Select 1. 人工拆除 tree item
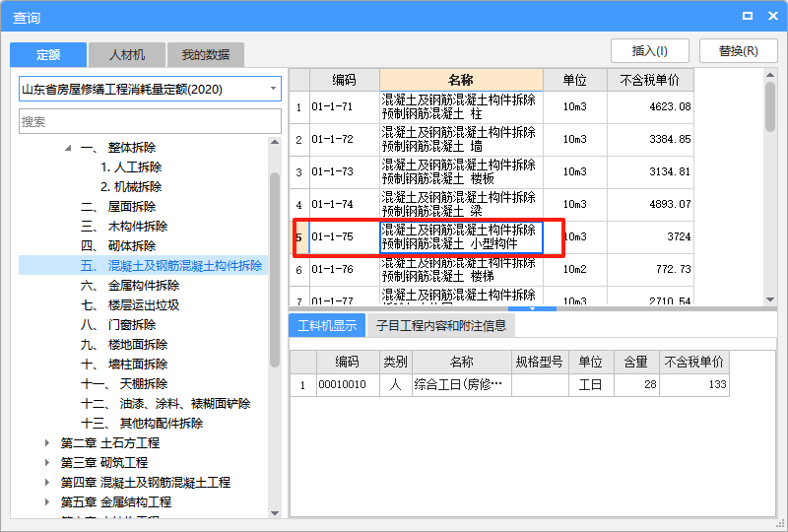Viewport: 788px width, 532px height. click(x=131, y=166)
